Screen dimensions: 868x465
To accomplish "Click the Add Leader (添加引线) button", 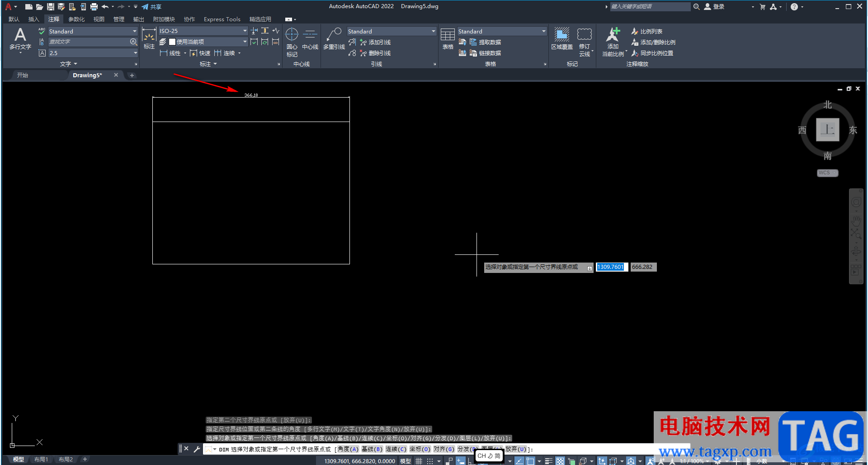I will click(x=375, y=42).
